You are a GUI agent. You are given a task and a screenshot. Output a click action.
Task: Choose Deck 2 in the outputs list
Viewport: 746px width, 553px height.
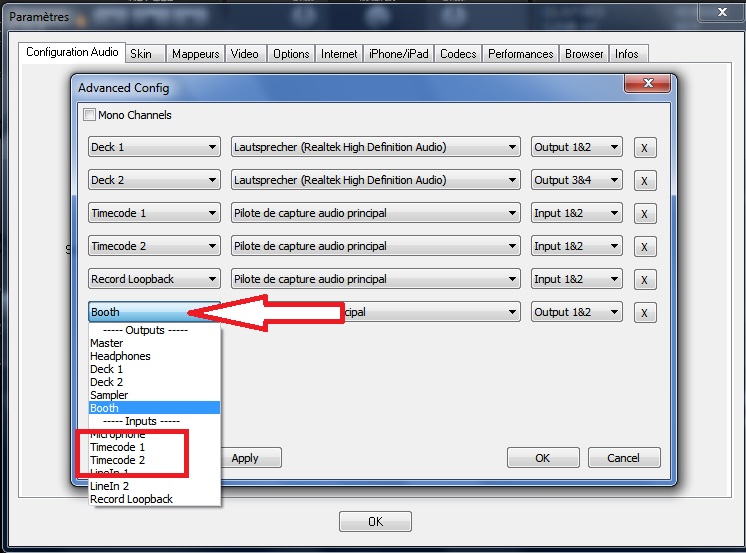(154, 382)
